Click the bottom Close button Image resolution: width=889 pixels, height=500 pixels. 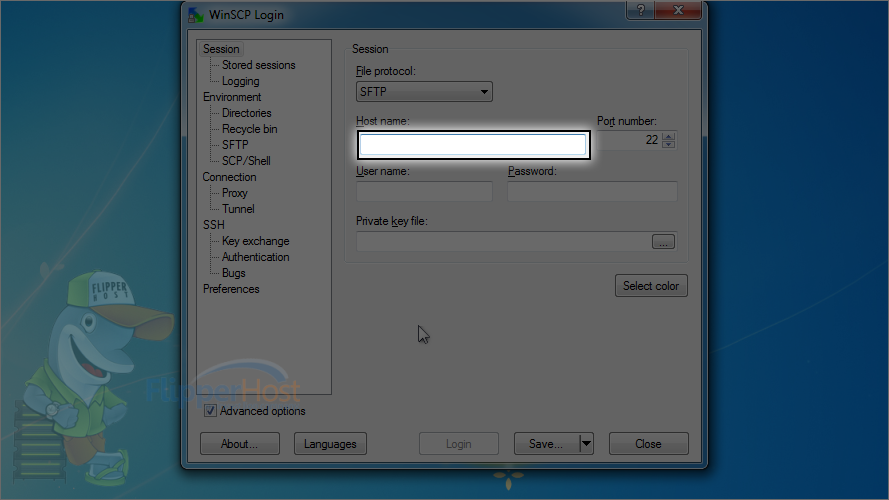pyautogui.click(x=649, y=444)
